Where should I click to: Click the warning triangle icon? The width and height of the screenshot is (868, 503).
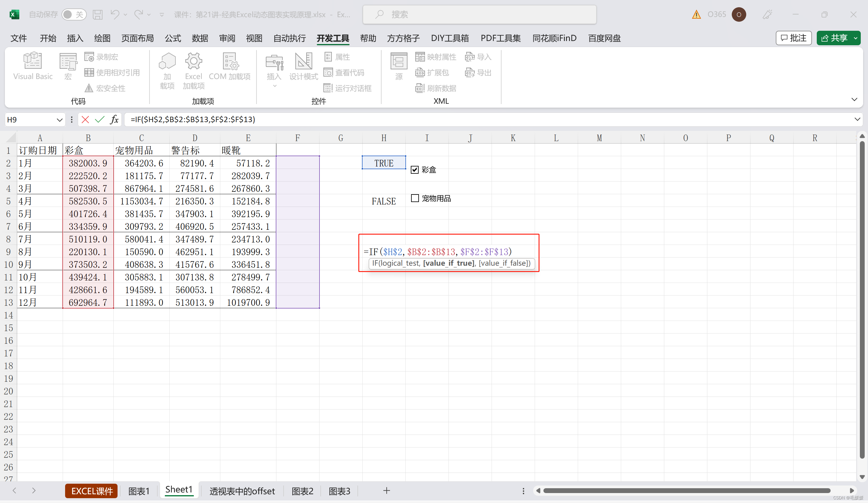pyautogui.click(x=697, y=14)
